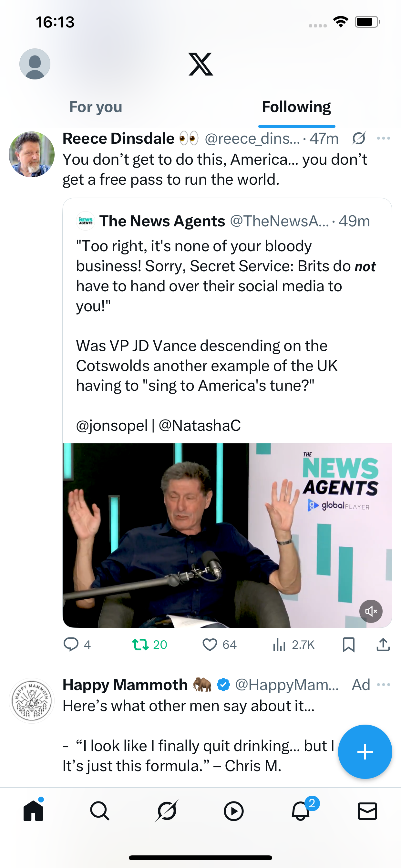This screenshot has width=401, height=868.
Task: Reply to the post with 4 comments
Action: pos(77,645)
